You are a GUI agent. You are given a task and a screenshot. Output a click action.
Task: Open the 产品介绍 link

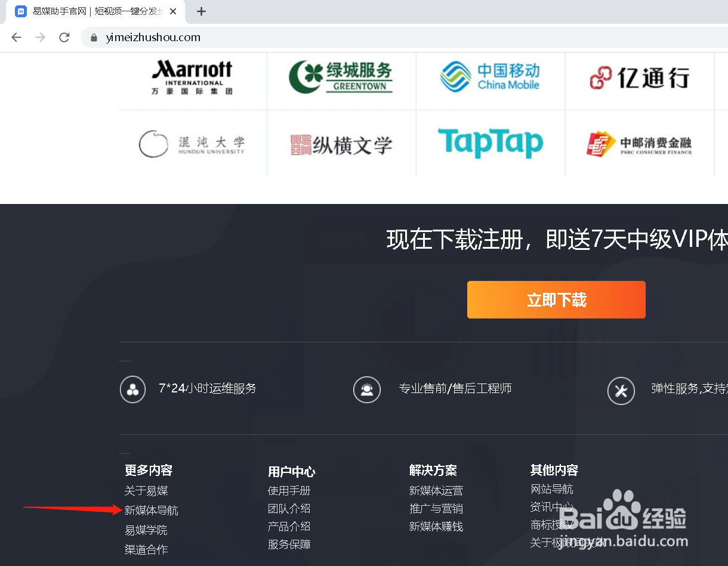tap(289, 527)
